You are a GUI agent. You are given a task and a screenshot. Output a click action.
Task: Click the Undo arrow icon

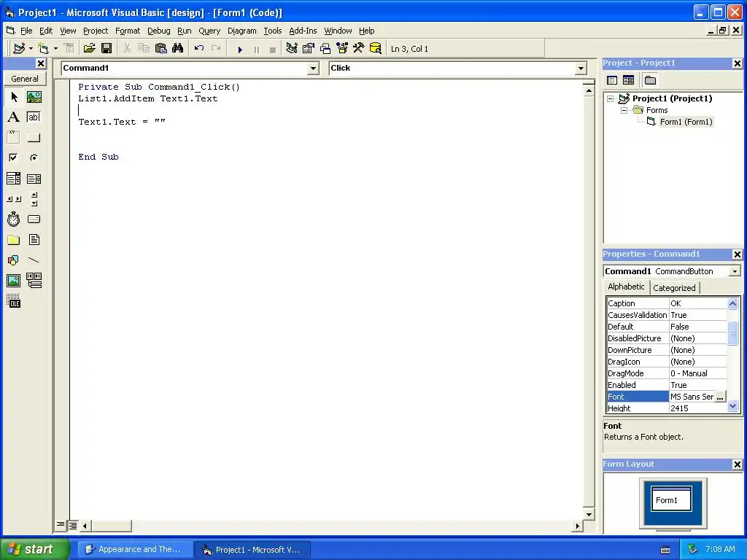pos(199,49)
